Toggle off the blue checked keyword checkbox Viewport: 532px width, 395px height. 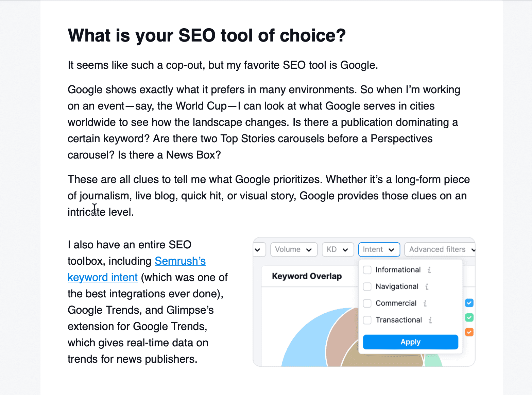(469, 302)
